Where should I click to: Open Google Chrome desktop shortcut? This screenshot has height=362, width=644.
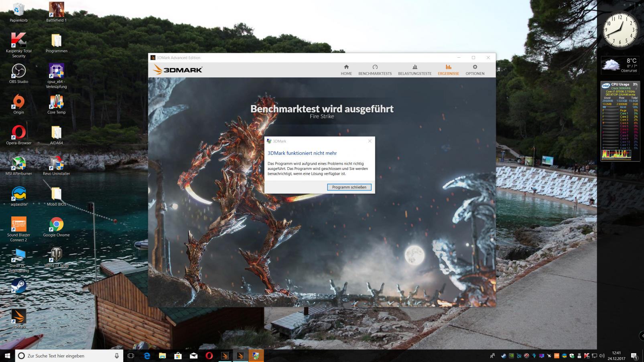[56, 227]
